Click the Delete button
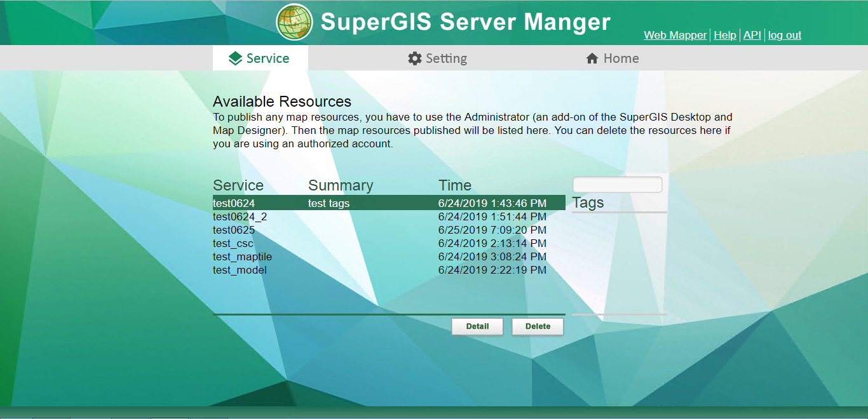The height and width of the screenshot is (419, 868). (x=538, y=326)
